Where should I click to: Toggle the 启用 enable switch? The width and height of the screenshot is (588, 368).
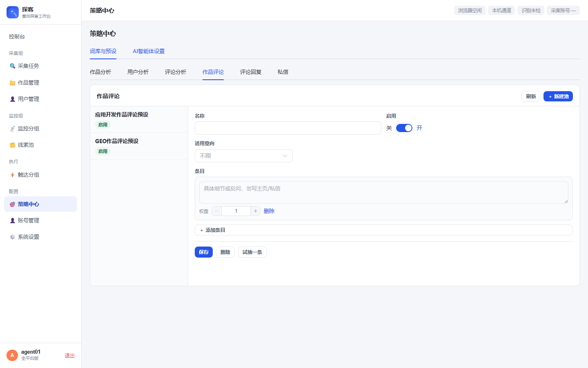click(x=404, y=128)
